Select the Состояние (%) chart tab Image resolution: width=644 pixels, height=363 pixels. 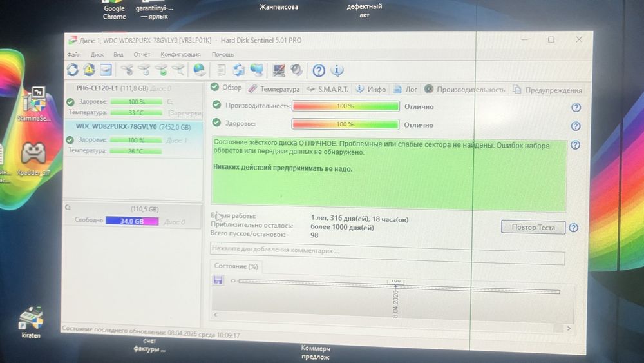pos(236,266)
